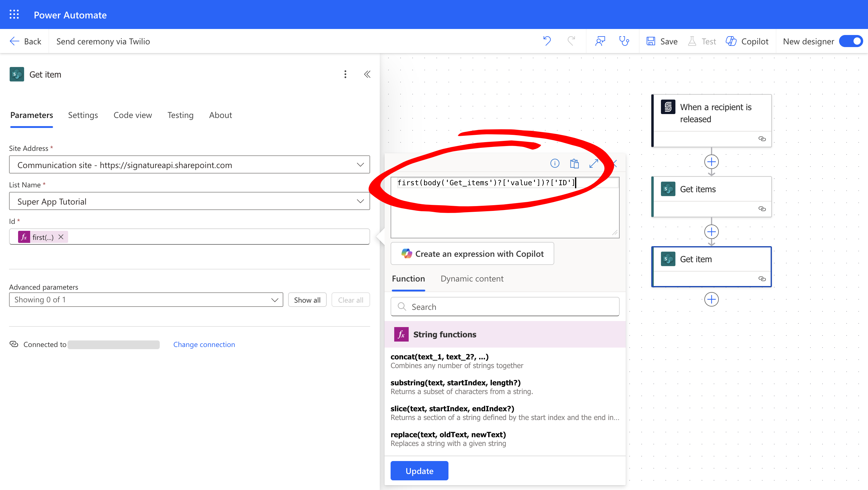Open the app launcher waffle icon
Viewport: 868px width, 490px height.
coord(14,14)
